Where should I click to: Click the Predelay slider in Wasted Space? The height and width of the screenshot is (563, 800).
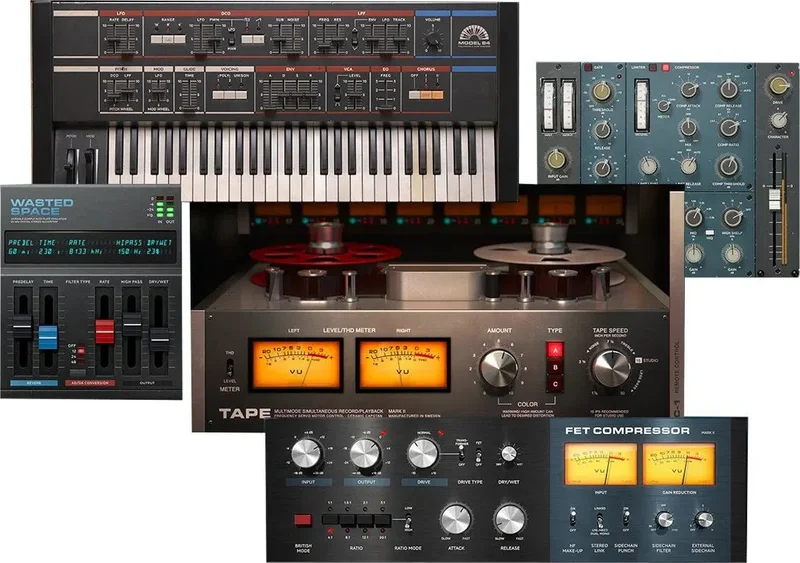22,327
